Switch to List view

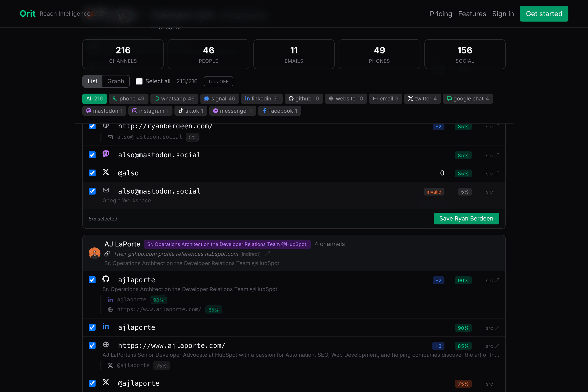click(x=93, y=82)
